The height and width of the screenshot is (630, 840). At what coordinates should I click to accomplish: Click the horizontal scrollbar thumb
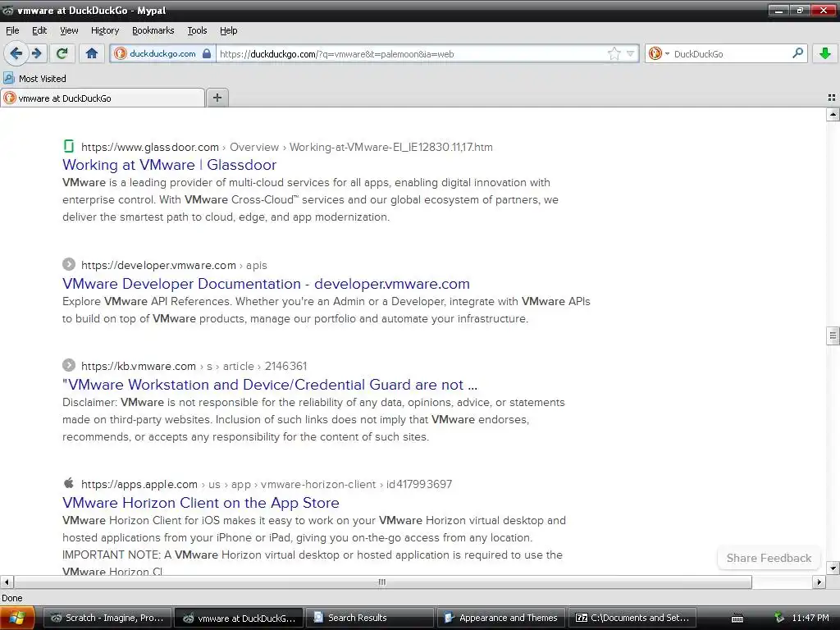click(x=382, y=582)
